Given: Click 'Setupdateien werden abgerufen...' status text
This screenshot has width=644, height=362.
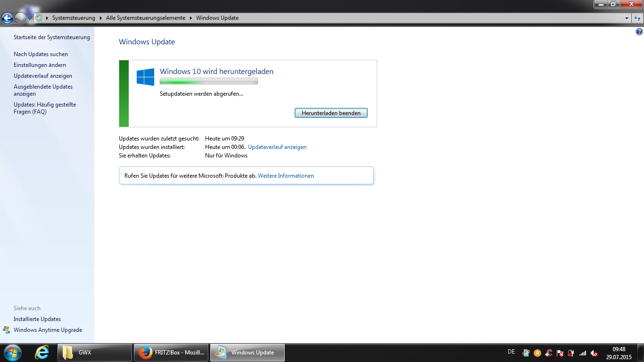Looking at the screenshot, I should [201, 94].
